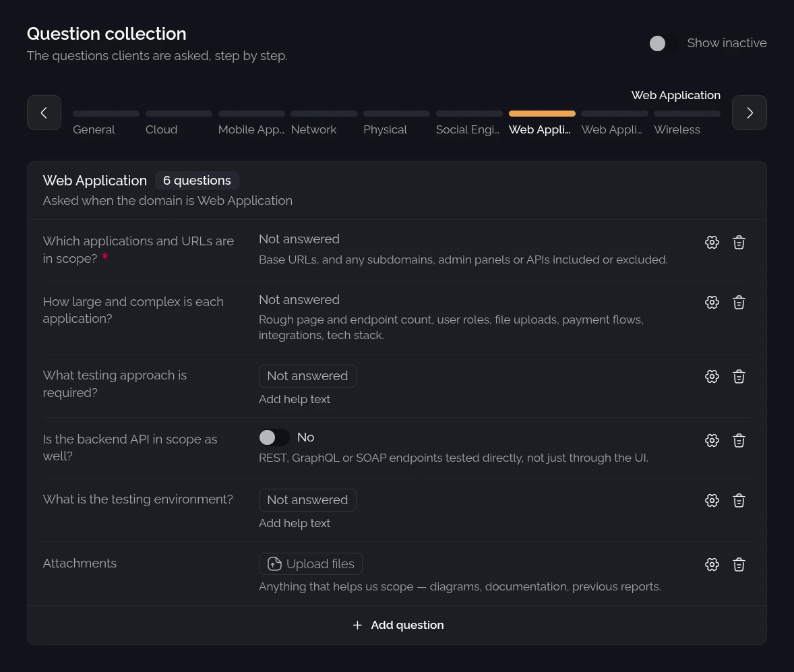This screenshot has width=794, height=672.
Task: Select the highlighted Web Application step
Action: point(542,123)
